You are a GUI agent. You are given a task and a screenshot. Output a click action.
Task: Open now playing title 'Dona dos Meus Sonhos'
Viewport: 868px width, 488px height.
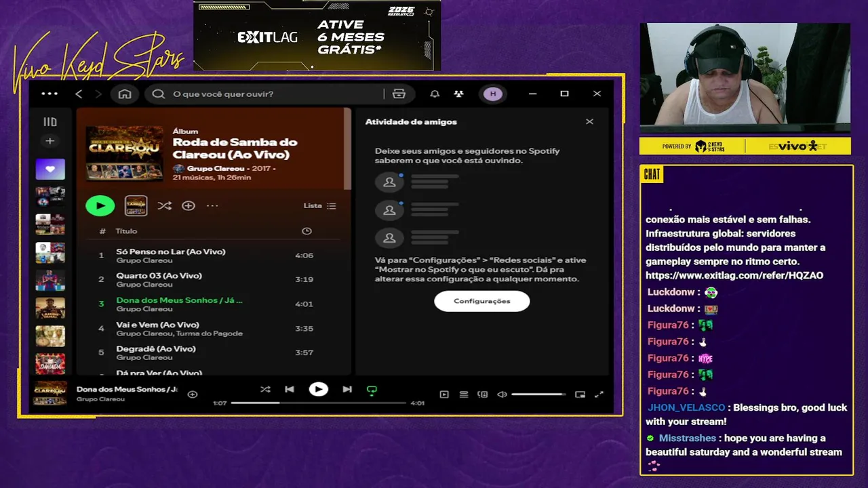127,389
